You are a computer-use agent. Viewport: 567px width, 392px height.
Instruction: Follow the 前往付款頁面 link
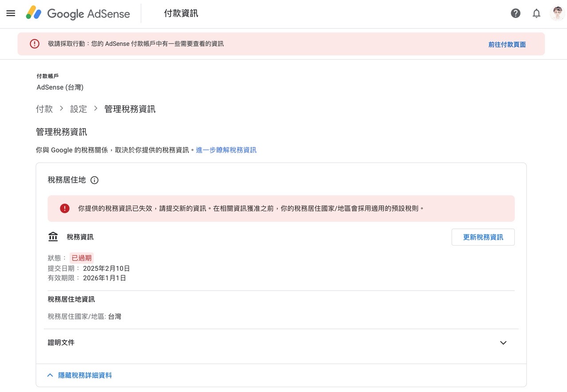506,44
